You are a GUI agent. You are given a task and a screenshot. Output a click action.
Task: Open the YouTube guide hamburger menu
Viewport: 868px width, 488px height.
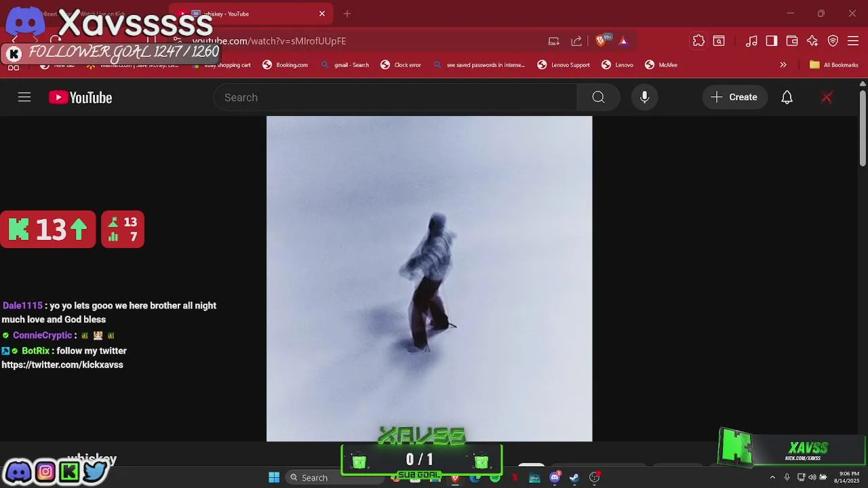click(24, 98)
